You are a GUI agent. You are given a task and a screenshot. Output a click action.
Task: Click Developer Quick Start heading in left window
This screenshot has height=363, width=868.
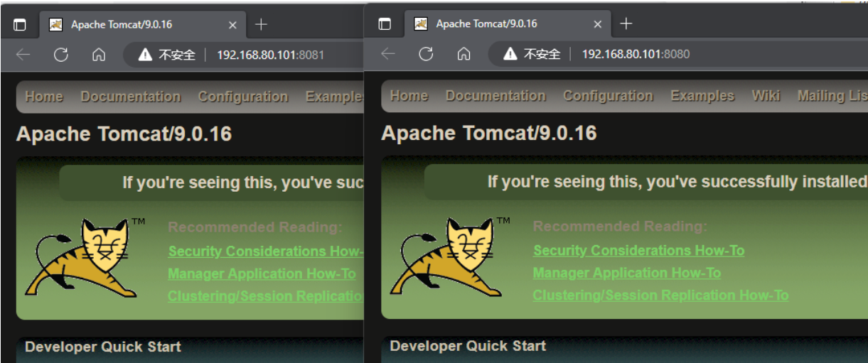click(x=103, y=347)
